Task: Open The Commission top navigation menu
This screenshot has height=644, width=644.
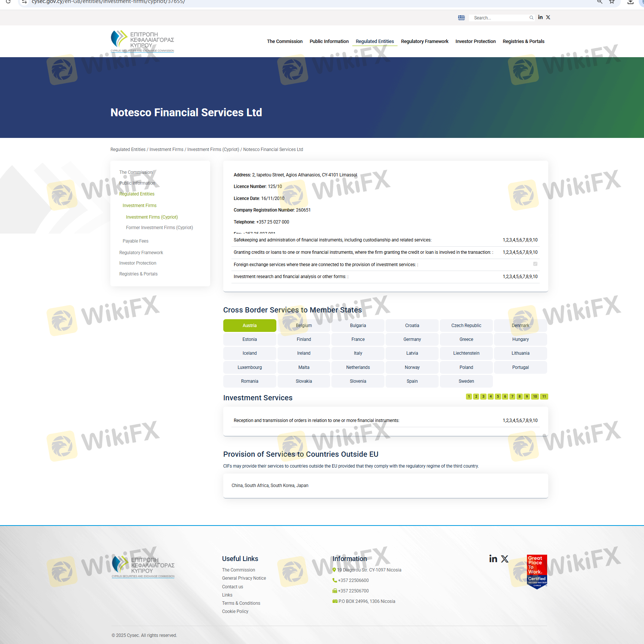Action: coord(285,41)
